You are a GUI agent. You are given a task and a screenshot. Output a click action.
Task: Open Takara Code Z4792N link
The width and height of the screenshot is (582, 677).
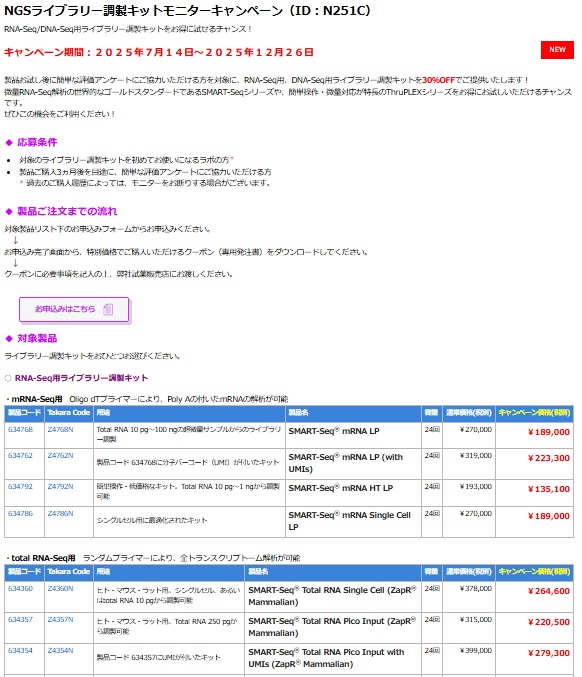pyautogui.click(x=60, y=486)
